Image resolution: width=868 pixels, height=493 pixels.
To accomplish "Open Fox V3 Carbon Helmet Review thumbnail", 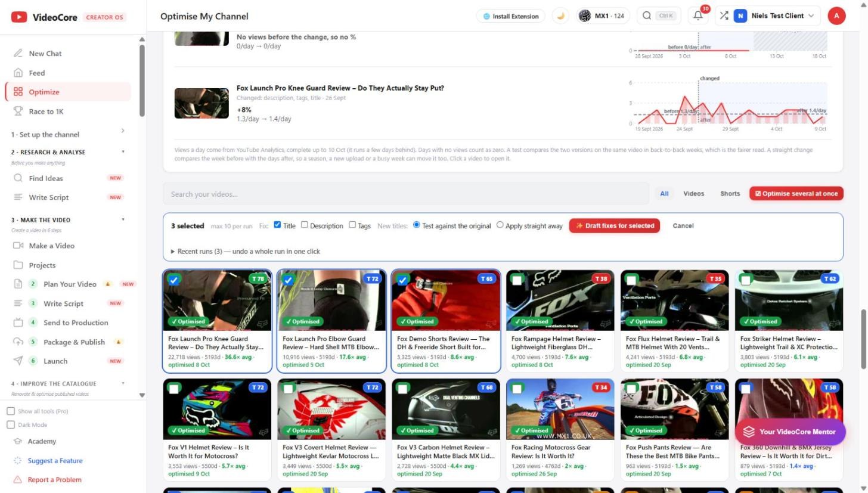I will coord(446,410).
